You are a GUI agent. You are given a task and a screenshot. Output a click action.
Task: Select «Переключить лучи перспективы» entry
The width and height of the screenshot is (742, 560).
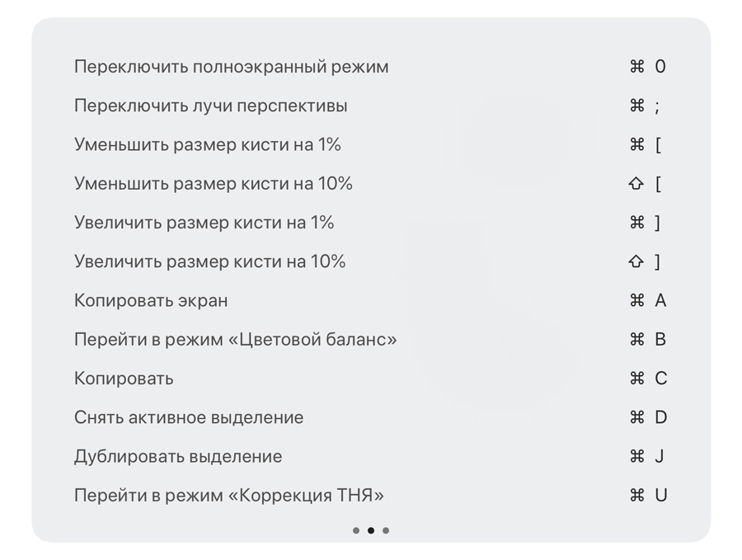(371, 106)
